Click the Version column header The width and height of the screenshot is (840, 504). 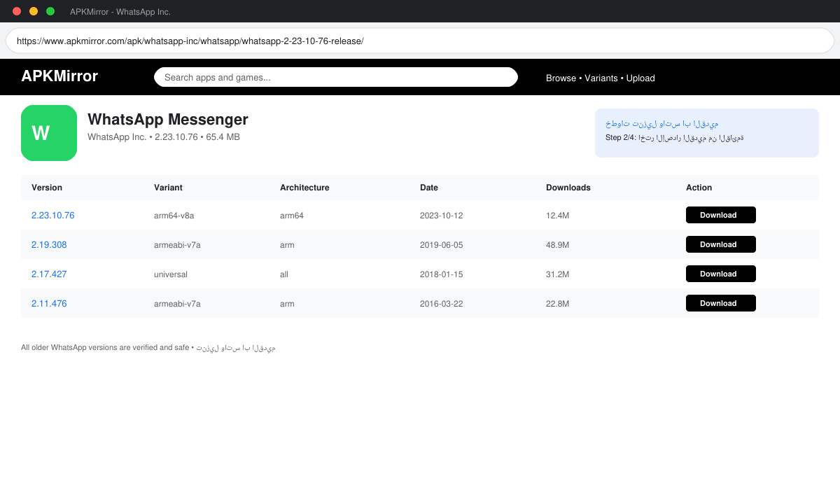(47, 188)
